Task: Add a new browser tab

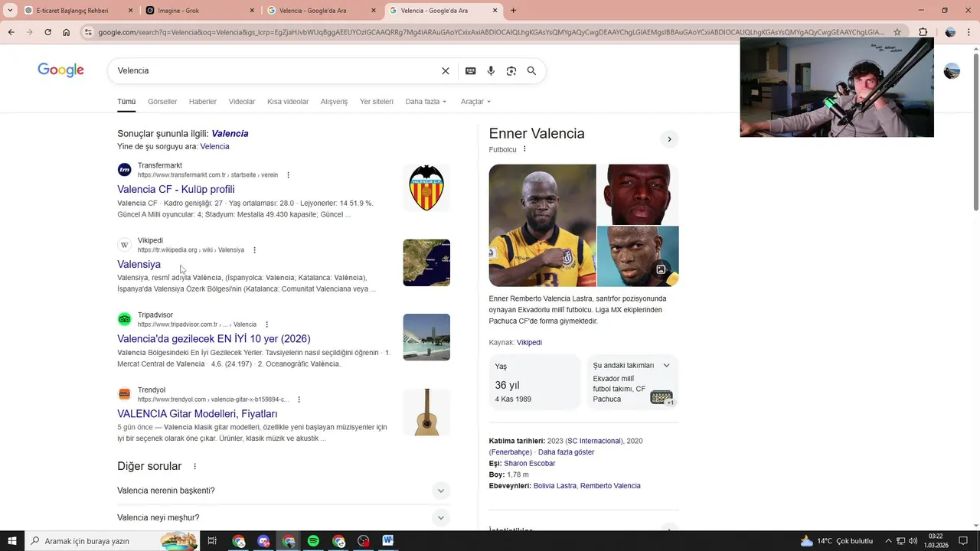Action: (x=513, y=11)
